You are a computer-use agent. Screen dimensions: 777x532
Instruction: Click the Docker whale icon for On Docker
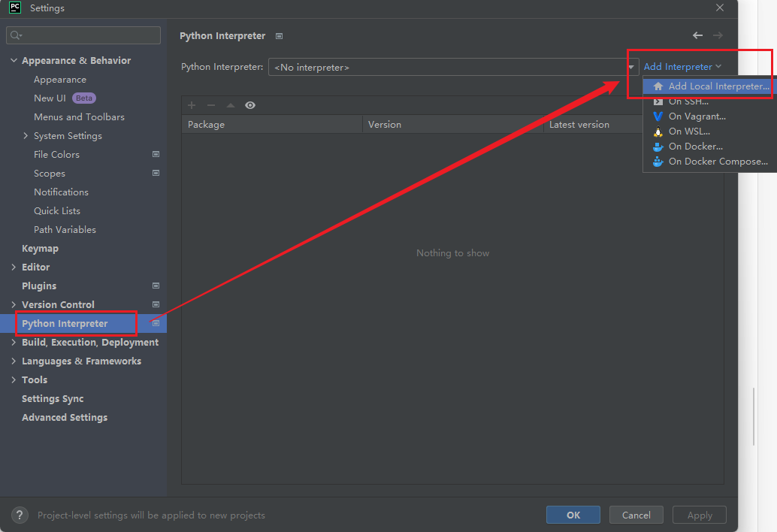point(658,147)
